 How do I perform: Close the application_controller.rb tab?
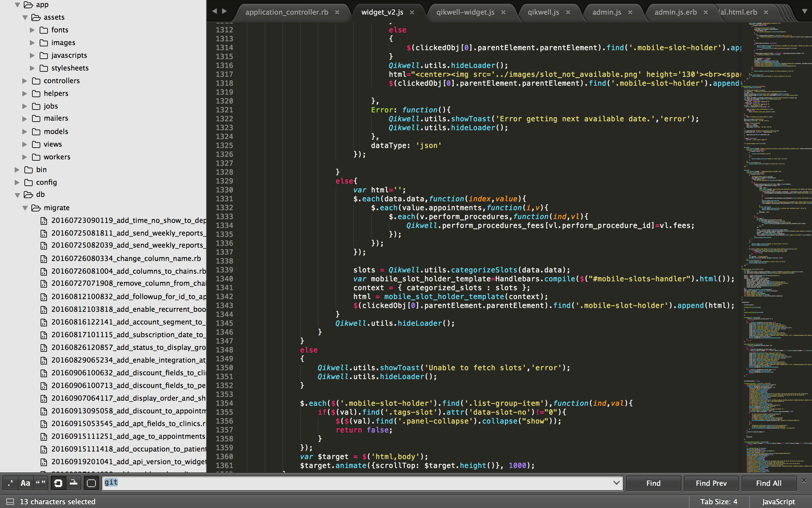(337, 12)
